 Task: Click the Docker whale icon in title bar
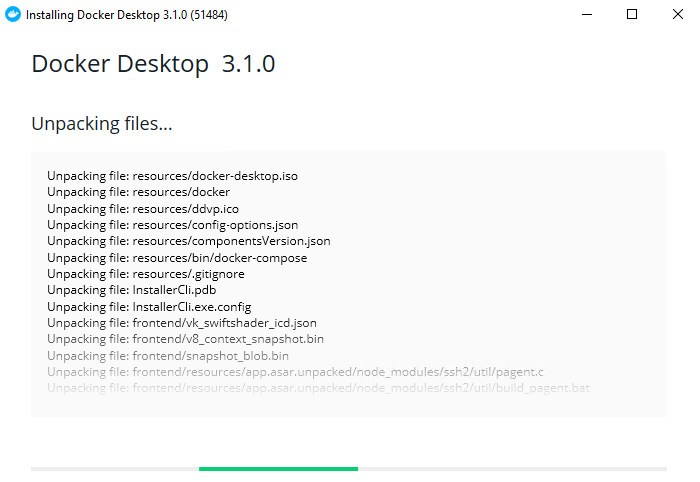coord(13,14)
